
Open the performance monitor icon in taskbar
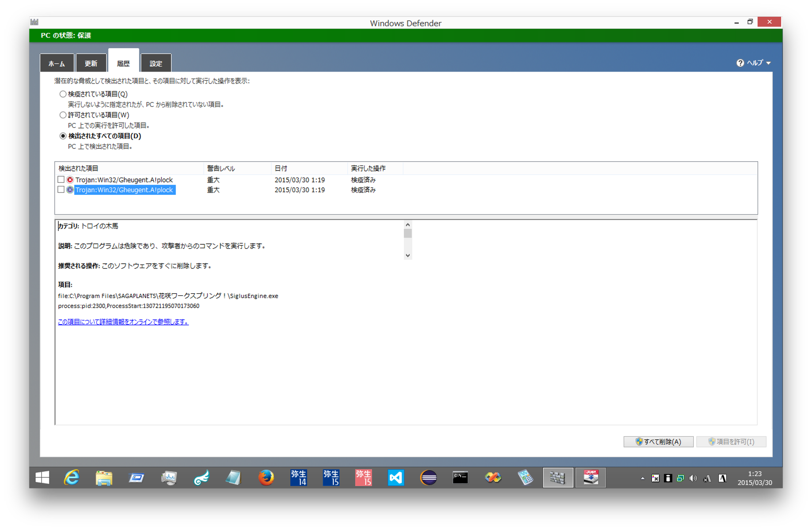[169, 477]
